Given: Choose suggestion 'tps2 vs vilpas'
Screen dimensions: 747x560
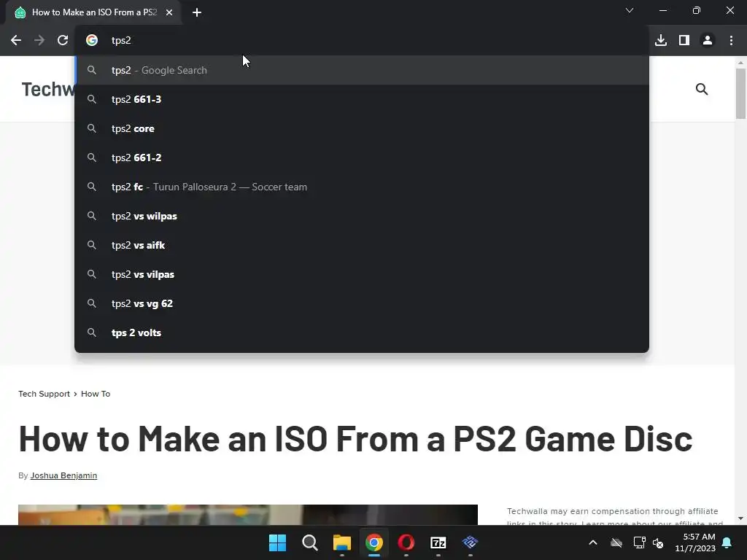Looking at the screenshot, I should click(x=362, y=274).
